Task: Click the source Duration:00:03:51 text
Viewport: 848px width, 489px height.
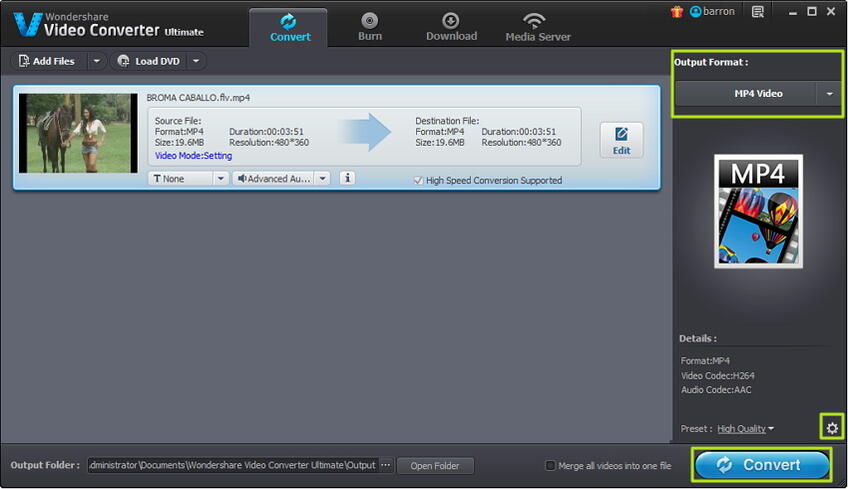Action: pyautogui.click(x=266, y=131)
